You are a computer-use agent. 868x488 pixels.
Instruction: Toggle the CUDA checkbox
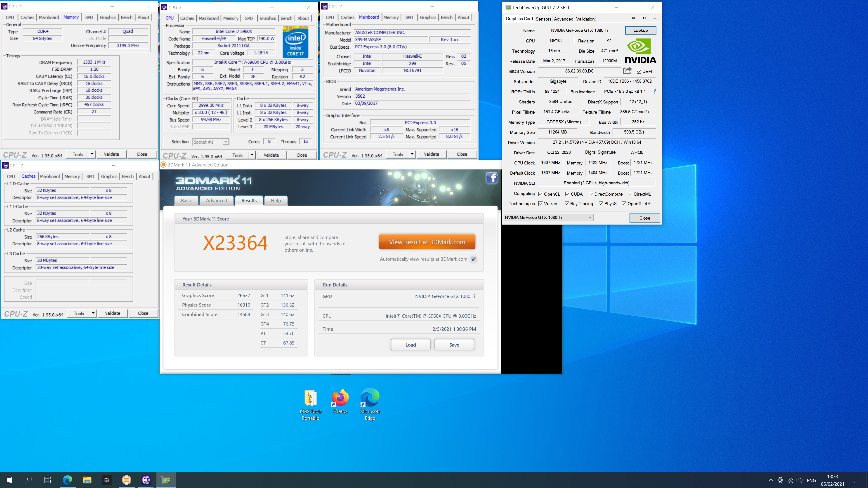[x=567, y=194]
